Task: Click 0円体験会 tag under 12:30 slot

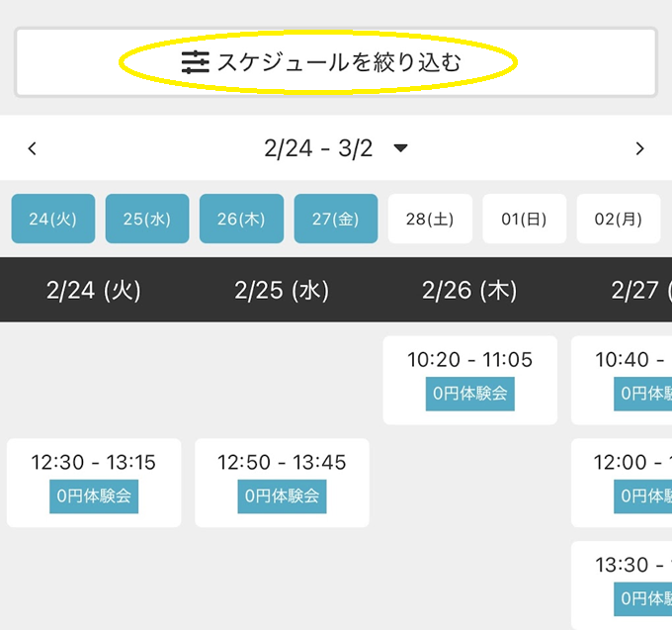Action: [94, 496]
